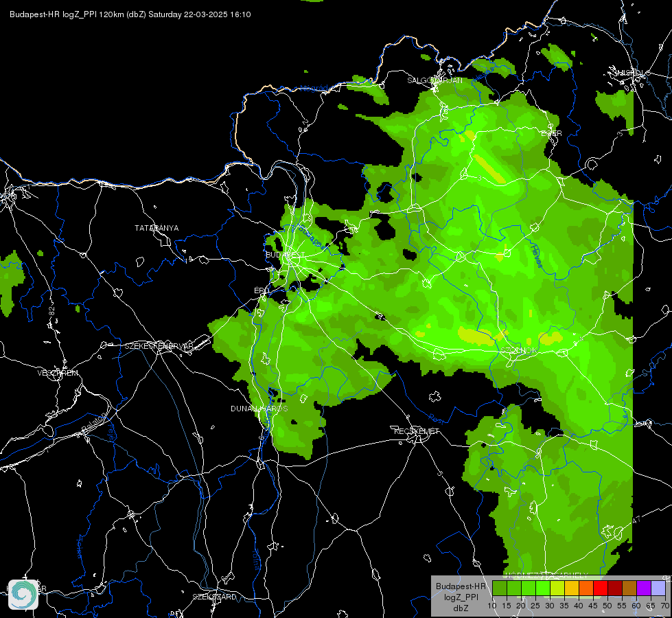Click the radar title text with timestamp 16:10

coord(130,14)
